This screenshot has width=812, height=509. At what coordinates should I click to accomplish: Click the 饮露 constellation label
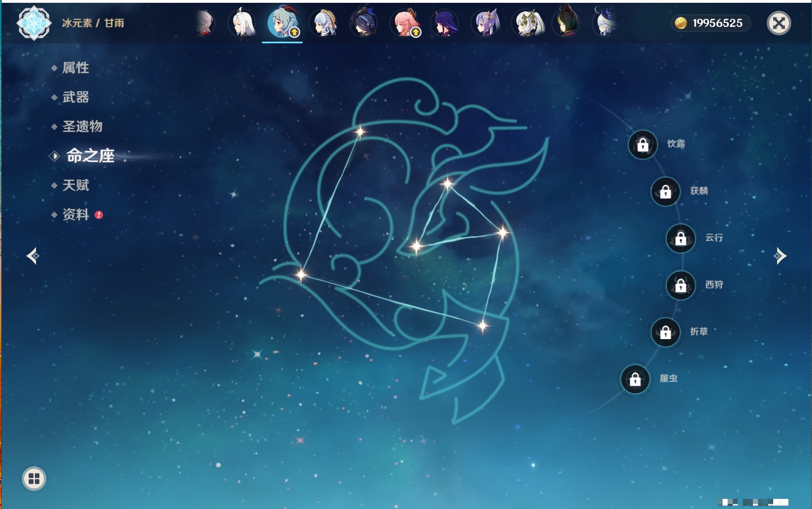pyautogui.click(x=676, y=144)
